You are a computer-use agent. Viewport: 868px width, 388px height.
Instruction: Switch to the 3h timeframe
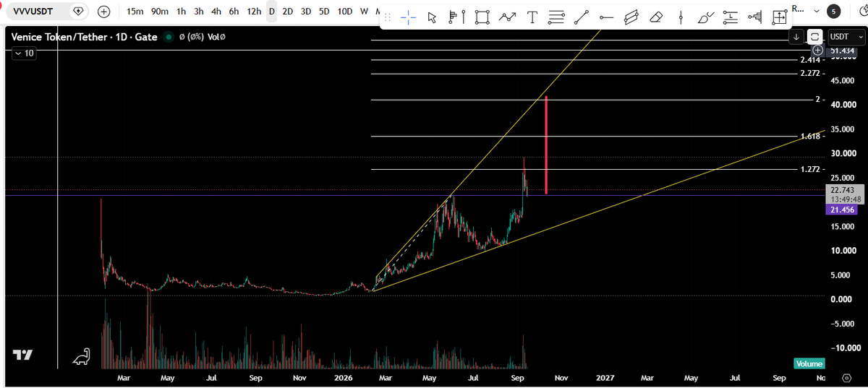pyautogui.click(x=199, y=12)
